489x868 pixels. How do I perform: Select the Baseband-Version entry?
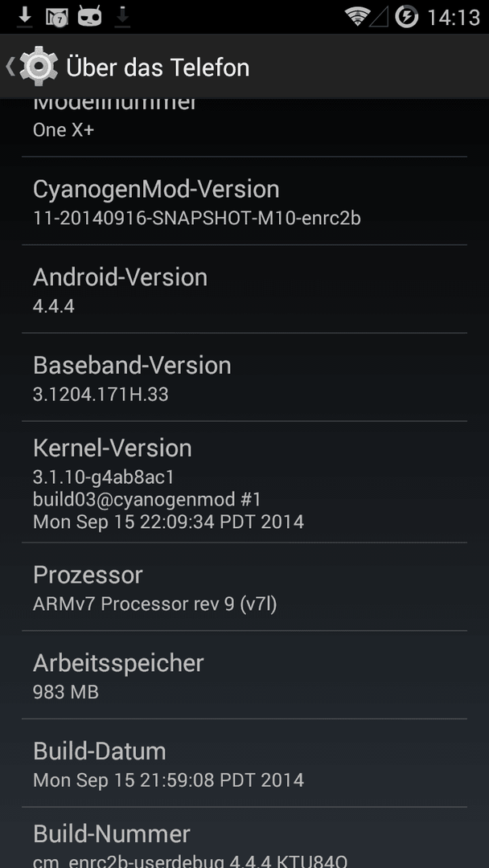tap(244, 378)
